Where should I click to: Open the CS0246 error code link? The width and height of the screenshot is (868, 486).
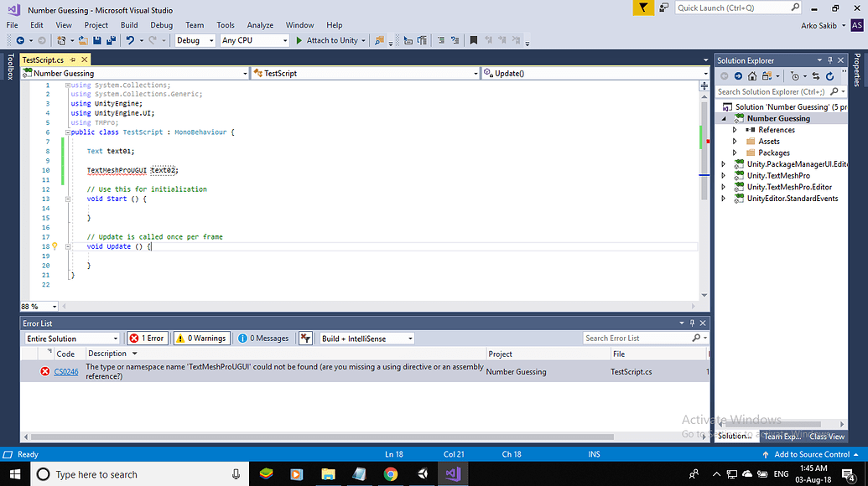[65, 371]
